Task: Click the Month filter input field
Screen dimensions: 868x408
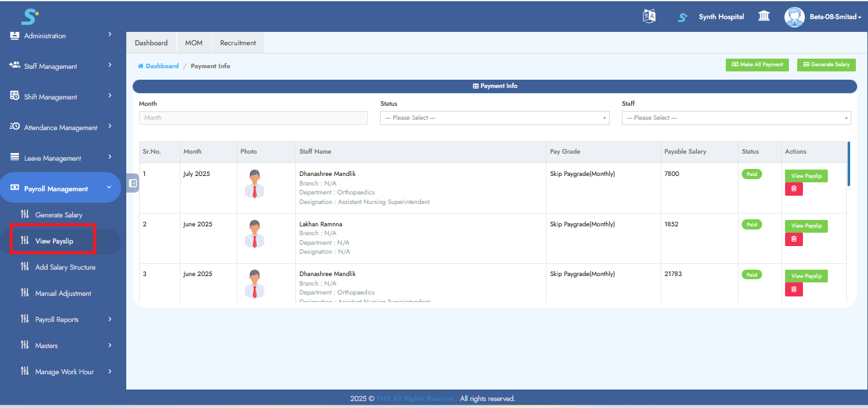Action: click(253, 118)
